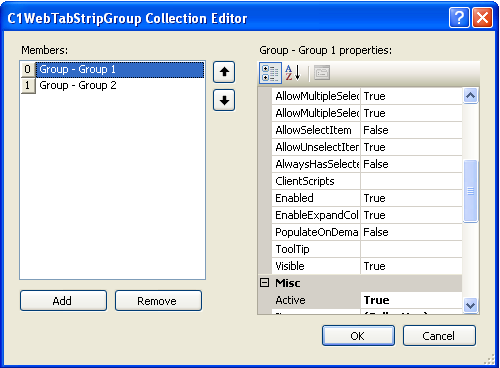Open the Property Pages toolbar icon
Screen dimensions: 500x368
(x=322, y=73)
